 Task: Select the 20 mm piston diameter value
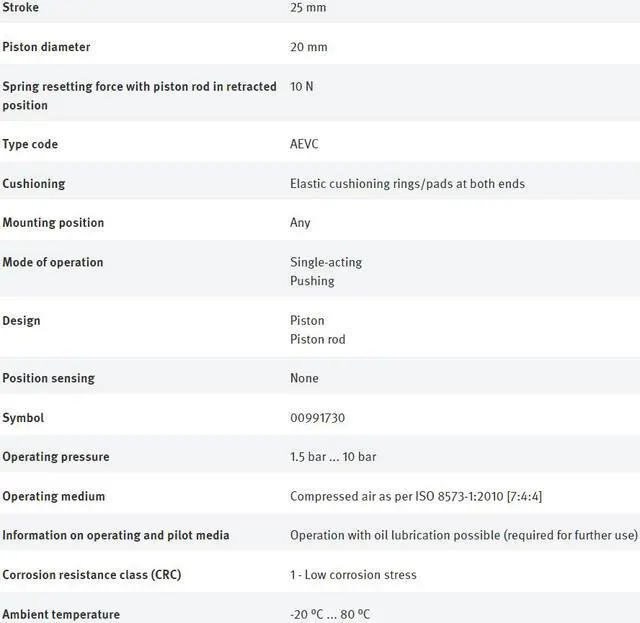pyautogui.click(x=308, y=47)
